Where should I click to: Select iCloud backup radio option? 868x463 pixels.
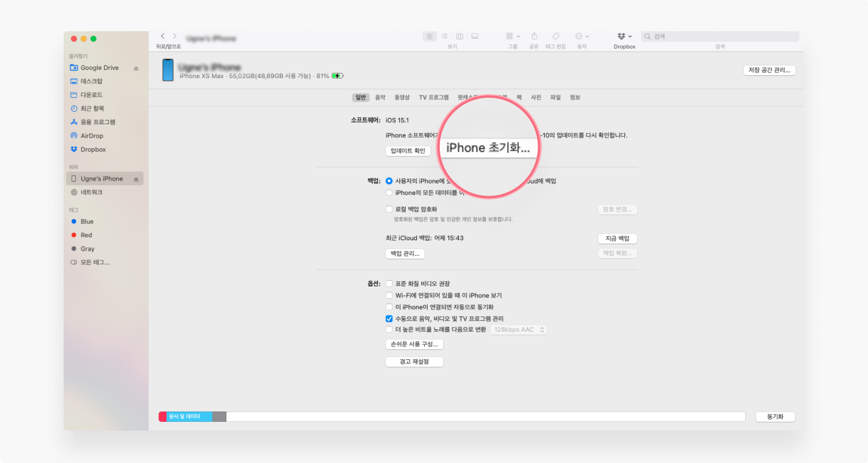click(x=389, y=181)
